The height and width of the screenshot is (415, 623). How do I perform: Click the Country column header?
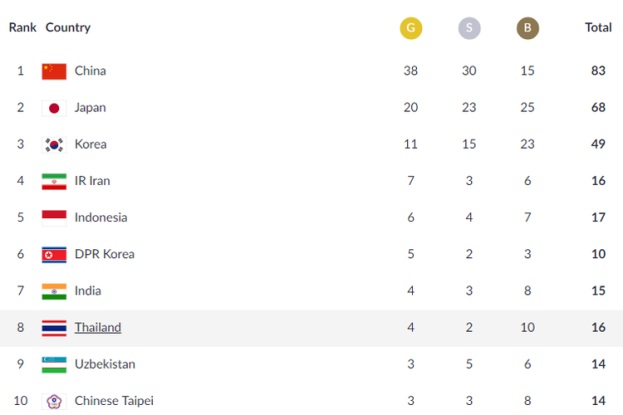tap(68, 27)
